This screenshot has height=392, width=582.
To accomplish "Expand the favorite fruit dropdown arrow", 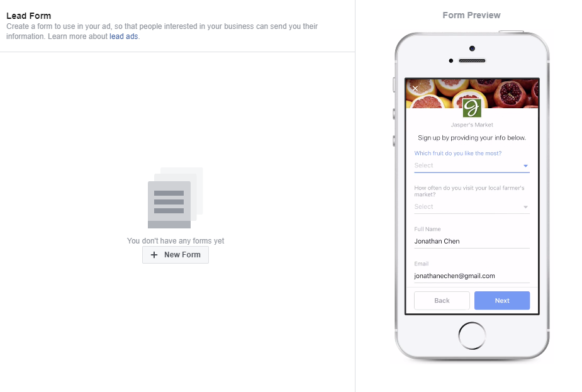I will click(x=525, y=166).
